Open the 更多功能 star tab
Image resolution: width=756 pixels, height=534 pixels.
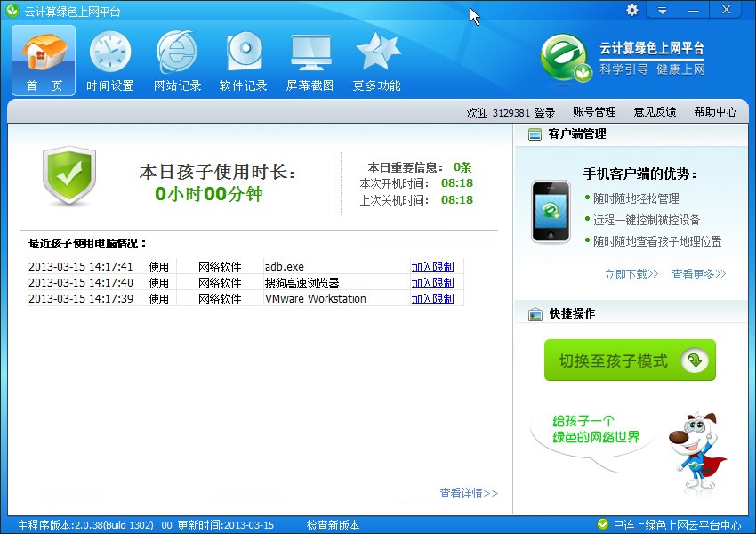(x=376, y=61)
